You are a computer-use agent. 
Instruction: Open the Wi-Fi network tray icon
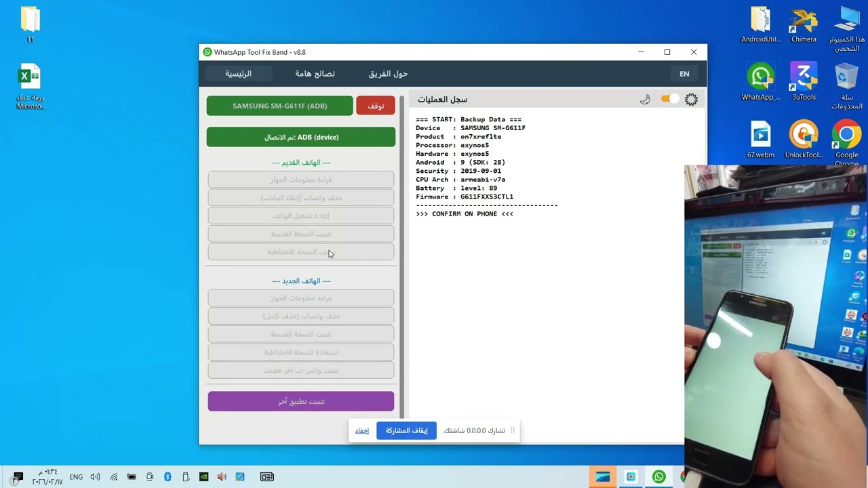point(114,477)
